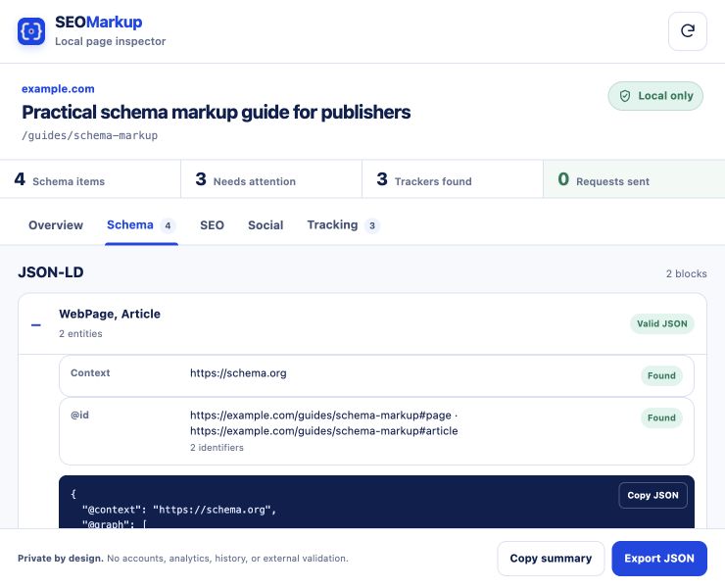Click the @context line in code block

[x=179, y=510]
